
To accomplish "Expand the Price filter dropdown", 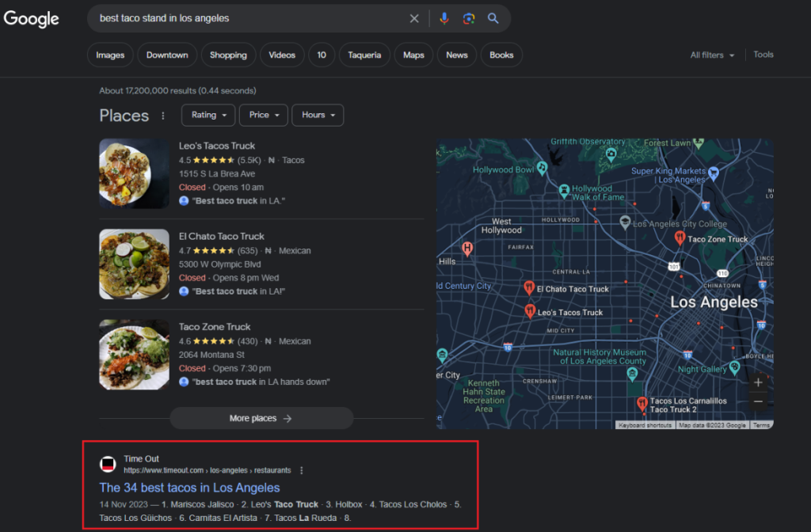I will (x=263, y=115).
